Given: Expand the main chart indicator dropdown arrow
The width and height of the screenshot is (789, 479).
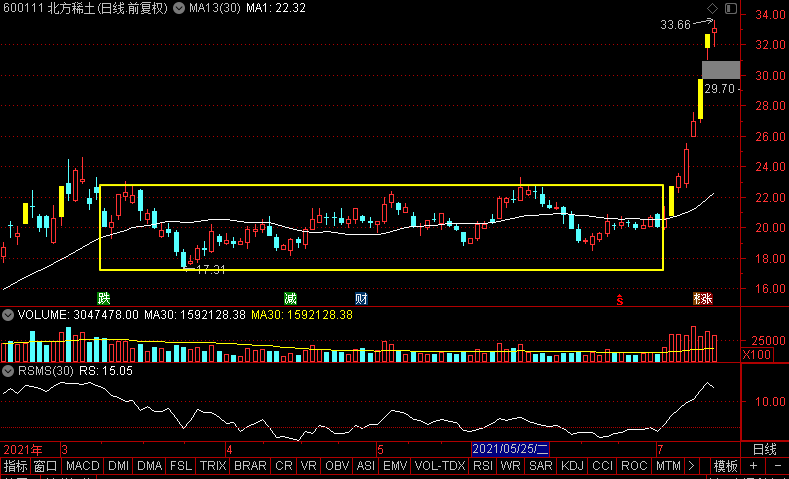Looking at the screenshot, I should click(x=178, y=8).
